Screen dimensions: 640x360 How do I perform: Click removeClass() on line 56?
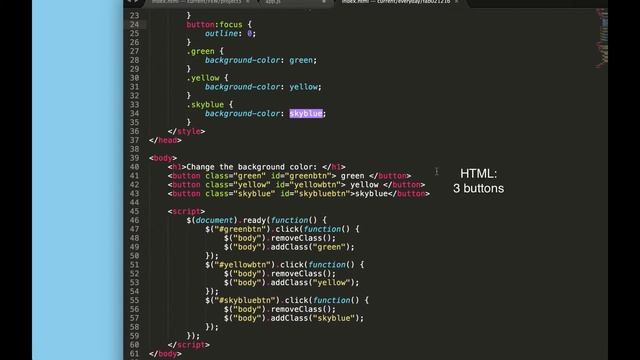(x=301, y=309)
